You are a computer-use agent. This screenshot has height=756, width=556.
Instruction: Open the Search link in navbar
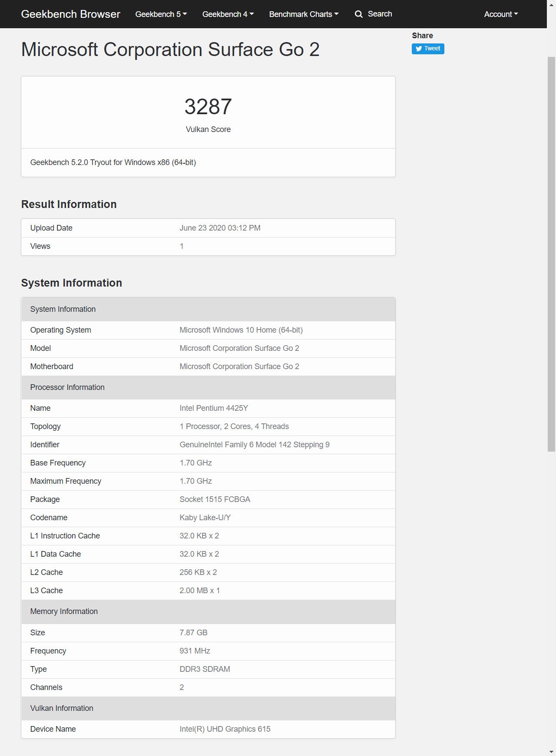(374, 14)
